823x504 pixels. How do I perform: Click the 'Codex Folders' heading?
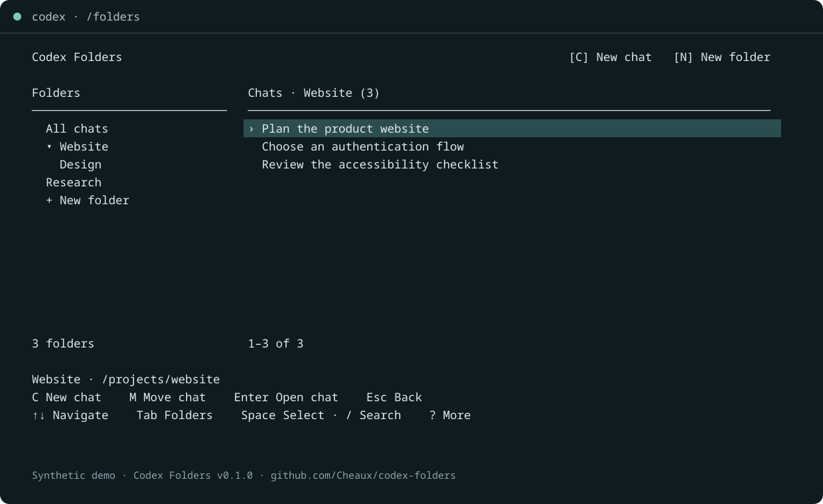click(x=77, y=57)
